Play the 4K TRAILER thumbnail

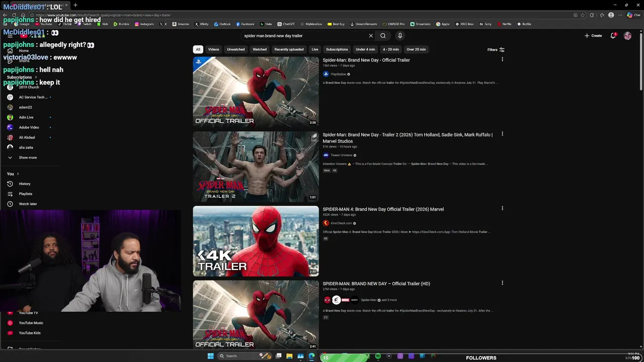click(x=256, y=241)
